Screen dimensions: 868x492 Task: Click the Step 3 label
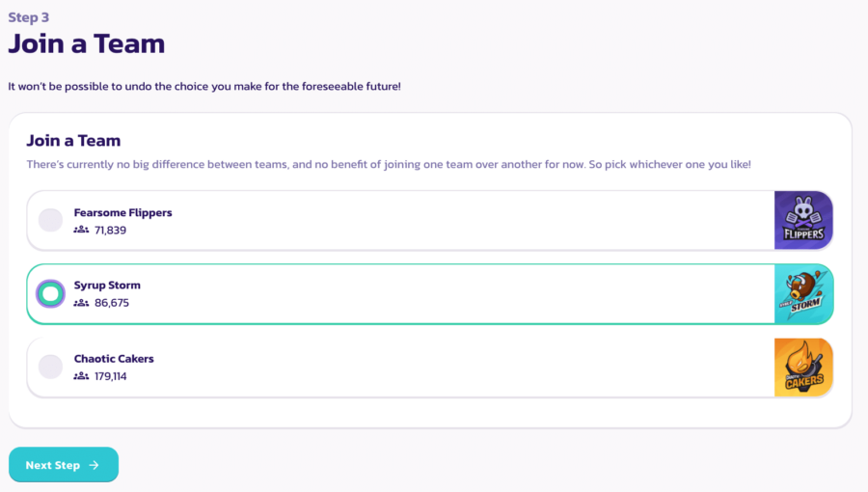(29, 17)
